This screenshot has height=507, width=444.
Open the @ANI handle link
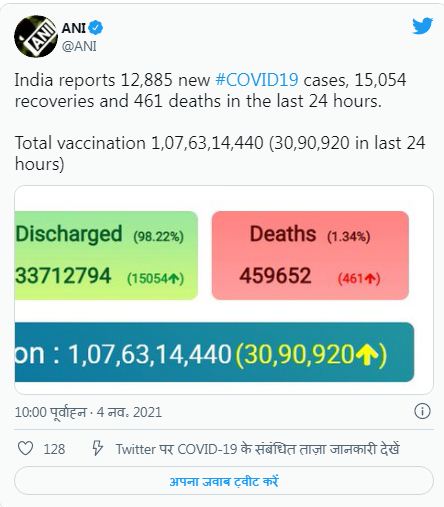(x=79, y=46)
